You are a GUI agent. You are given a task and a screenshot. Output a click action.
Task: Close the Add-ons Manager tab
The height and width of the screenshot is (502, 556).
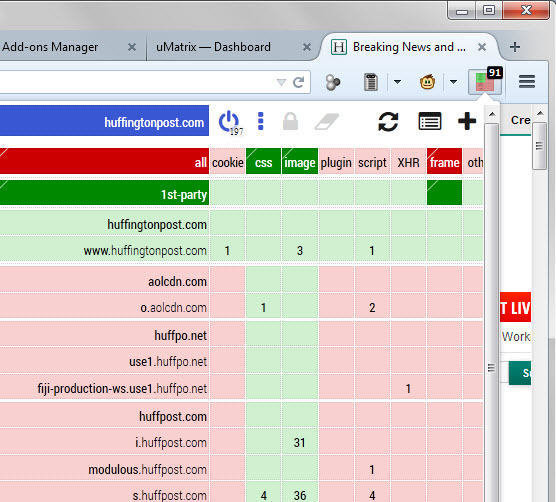click(132, 47)
